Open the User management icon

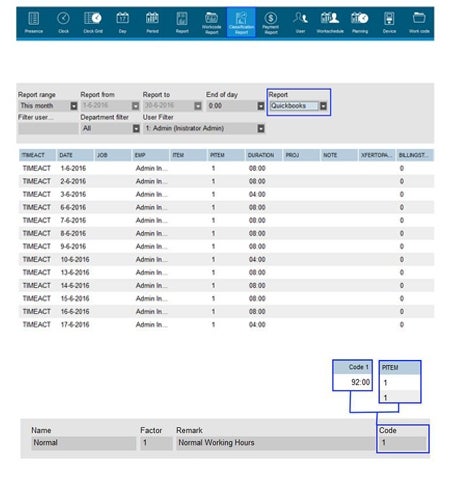(x=300, y=22)
